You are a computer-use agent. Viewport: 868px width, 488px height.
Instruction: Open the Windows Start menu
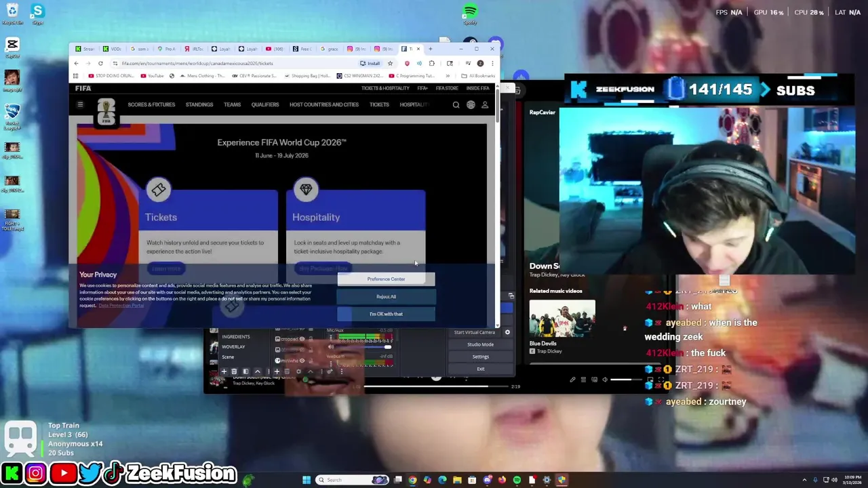pos(307,480)
